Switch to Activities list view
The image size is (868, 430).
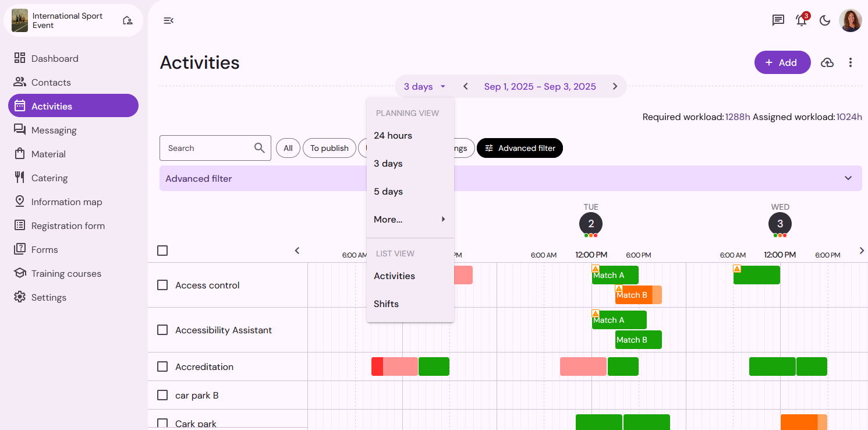point(410,276)
